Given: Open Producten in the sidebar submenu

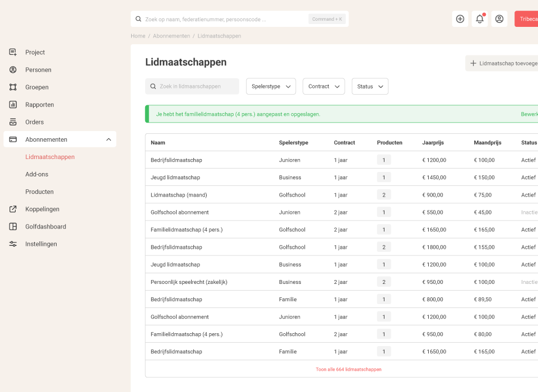Looking at the screenshot, I should click(39, 192).
